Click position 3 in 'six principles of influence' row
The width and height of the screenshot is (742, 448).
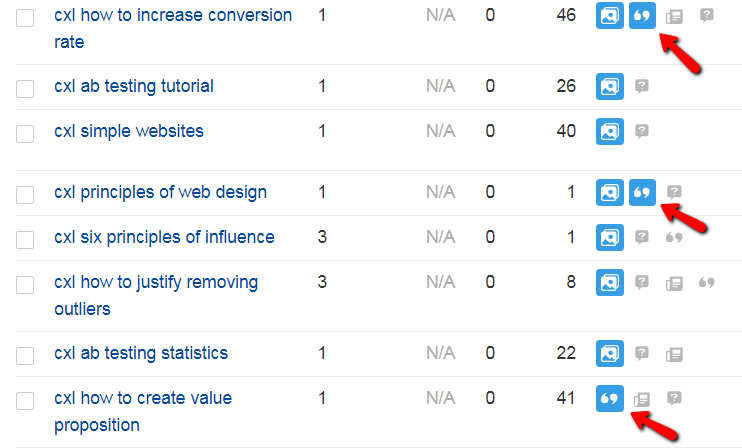[x=322, y=237]
